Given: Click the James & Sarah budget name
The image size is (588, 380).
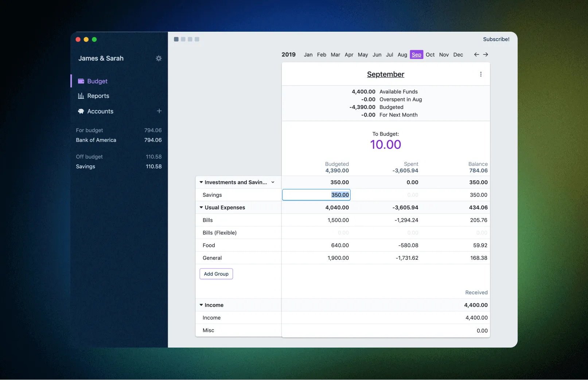Looking at the screenshot, I should click(101, 58).
